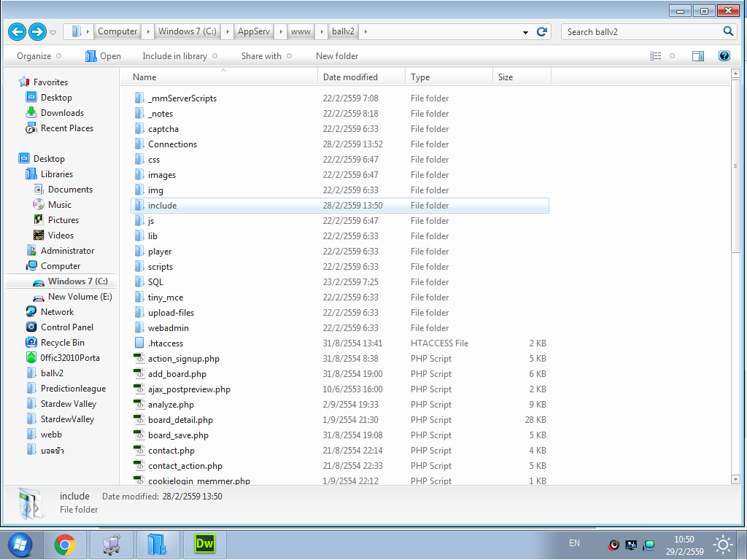Click the Open toolbar button
Viewport: 747px width, 560px height.
[103, 56]
